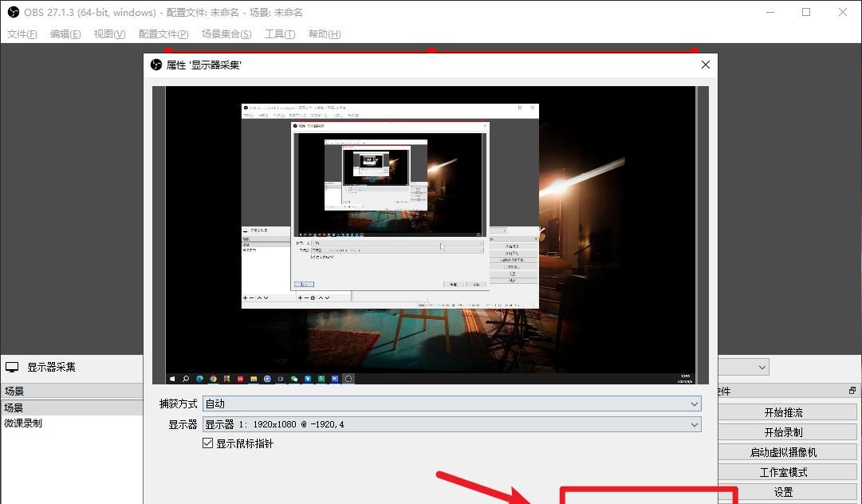Expand the 捕获方式 dropdown showing 自动

coord(452,404)
